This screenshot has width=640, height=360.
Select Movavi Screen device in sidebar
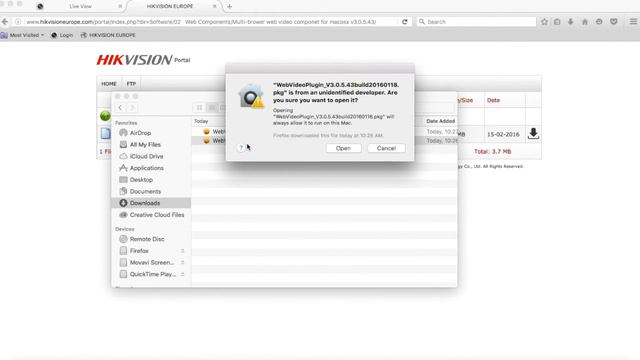(151, 262)
